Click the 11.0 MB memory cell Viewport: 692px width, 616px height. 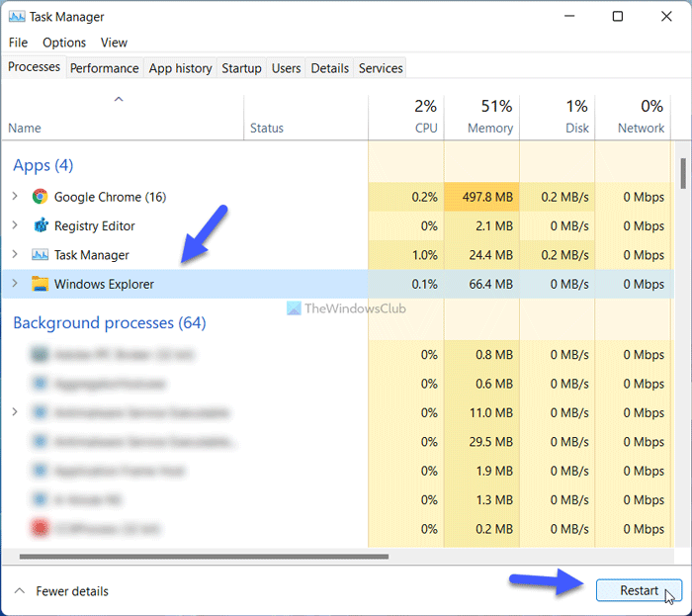click(x=481, y=412)
